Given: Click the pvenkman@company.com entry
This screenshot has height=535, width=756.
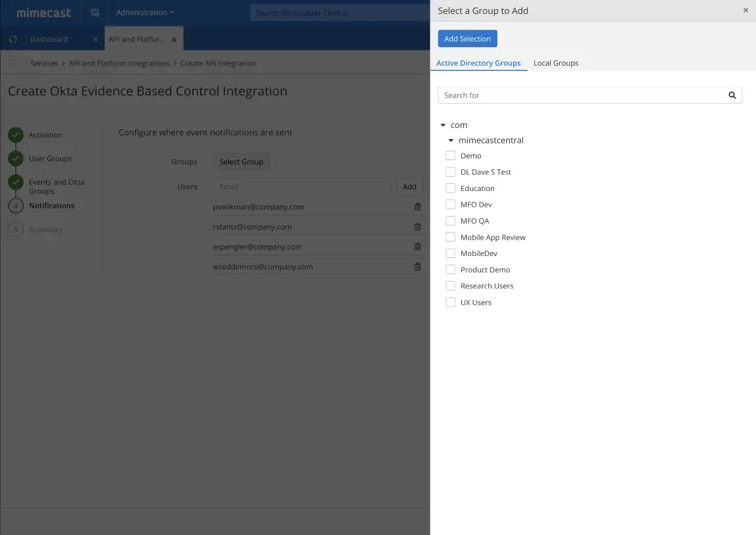Looking at the screenshot, I should click(x=259, y=207).
